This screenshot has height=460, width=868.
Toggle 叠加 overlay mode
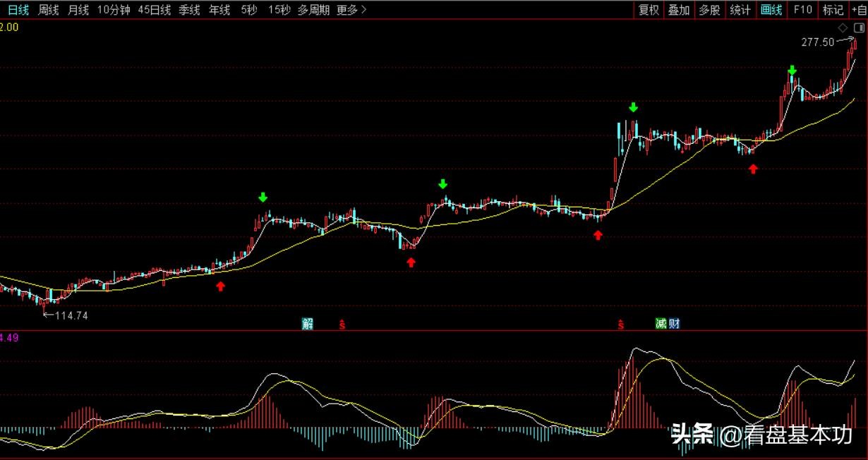coord(679,10)
